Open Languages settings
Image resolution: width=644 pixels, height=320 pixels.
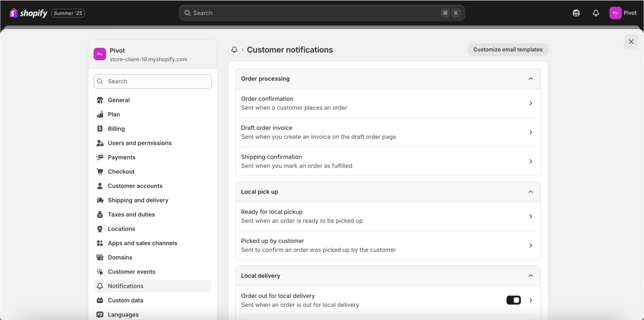coord(152,315)
